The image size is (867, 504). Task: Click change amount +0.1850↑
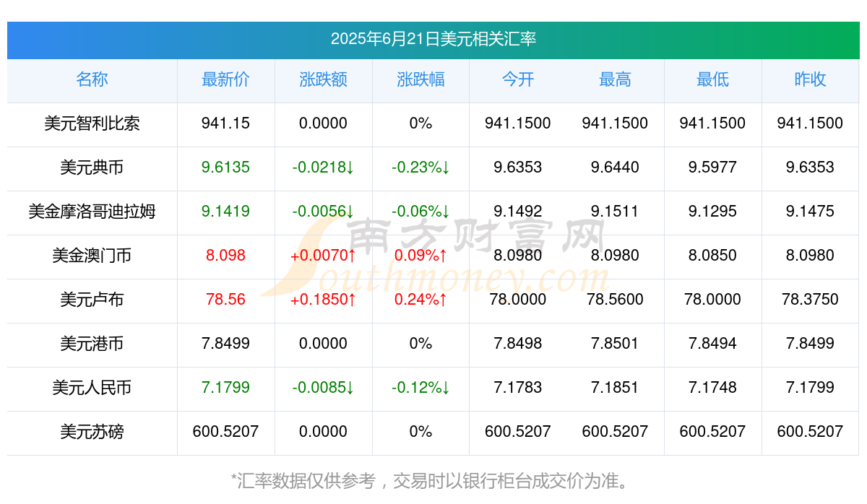(x=323, y=300)
